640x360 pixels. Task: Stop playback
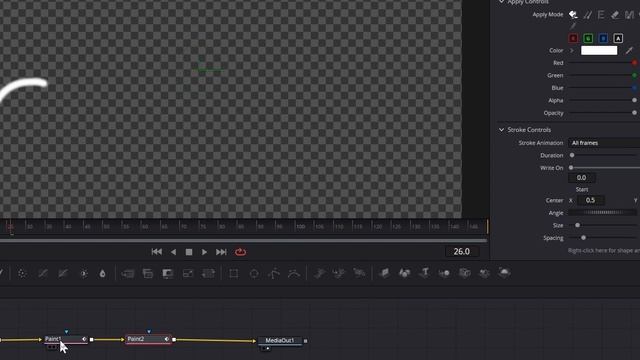coord(189,252)
